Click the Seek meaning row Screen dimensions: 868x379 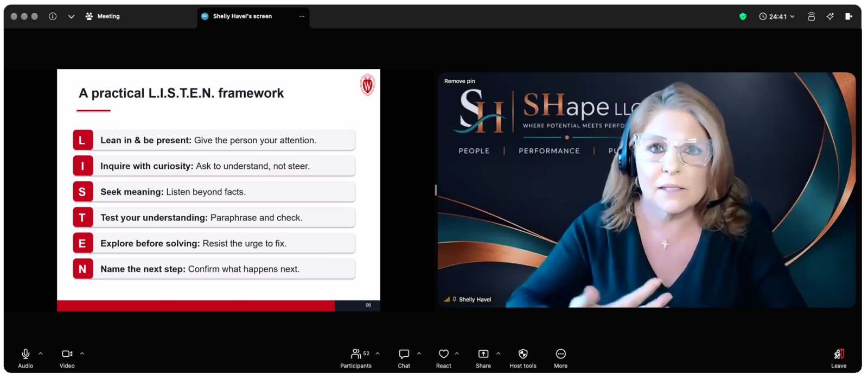click(x=214, y=192)
